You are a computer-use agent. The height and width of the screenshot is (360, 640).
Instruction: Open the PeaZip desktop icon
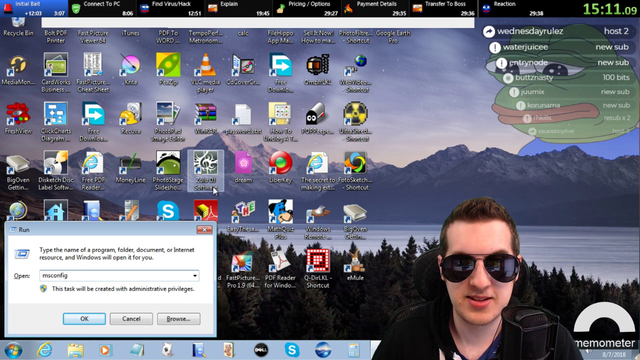coord(168,69)
